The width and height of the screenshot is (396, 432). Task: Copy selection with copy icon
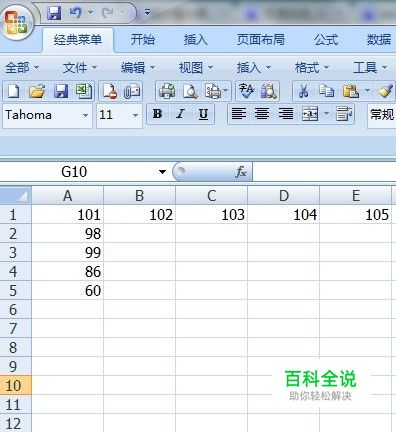326,91
